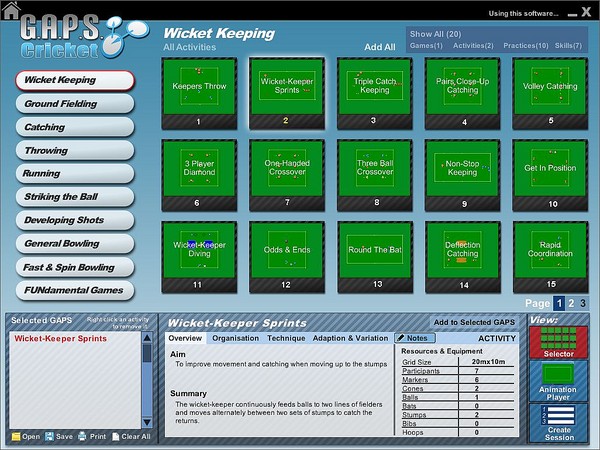Click Add to Selected GAPS button
This screenshot has width=600, height=450.
point(473,322)
